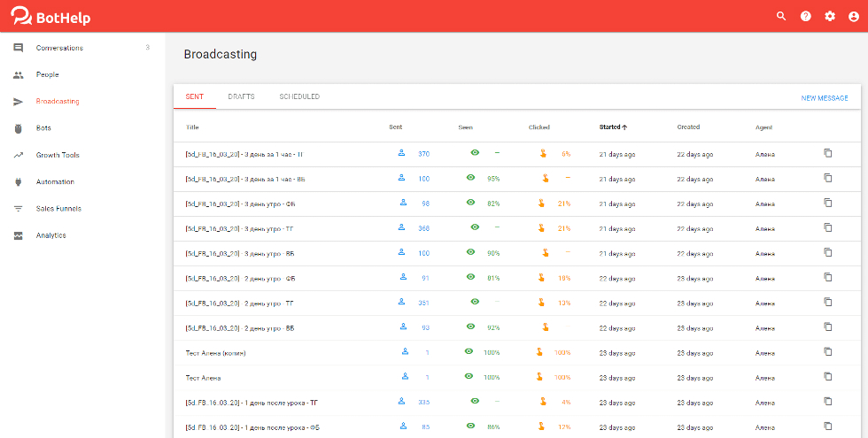Click the search icon in top bar

pyautogui.click(x=780, y=16)
